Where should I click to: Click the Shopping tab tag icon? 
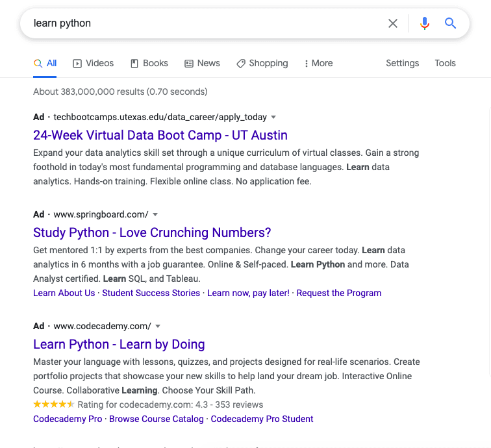(x=241, y=64)
